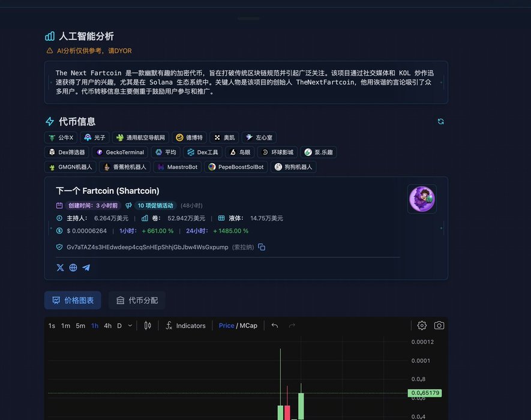Click the token avatar thumbnail
The image size is (531, 420).
422,199
